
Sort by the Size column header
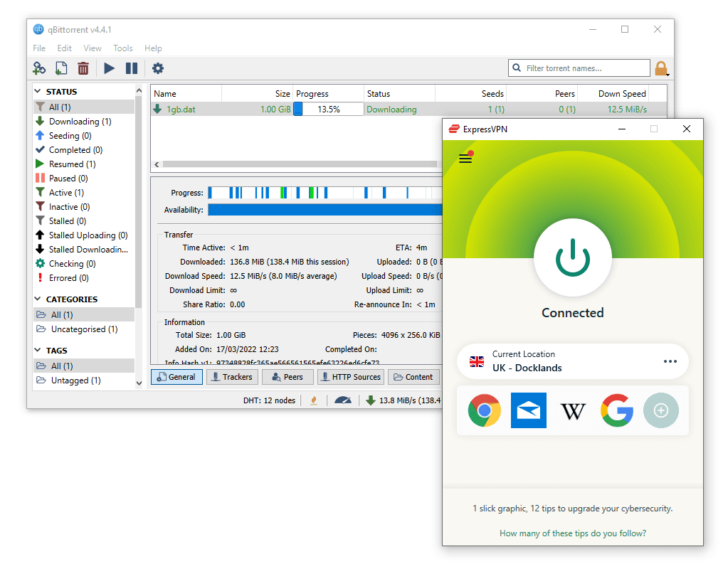[257, 94]
